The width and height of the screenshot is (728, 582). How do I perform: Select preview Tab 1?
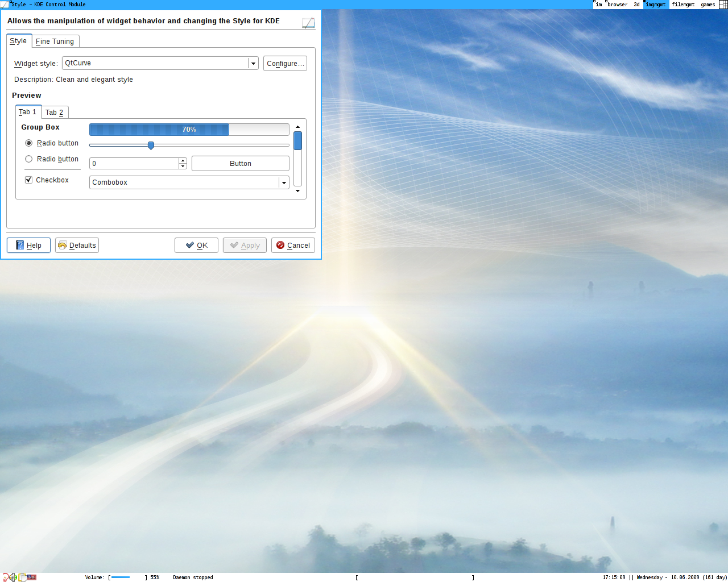point(28,112)
